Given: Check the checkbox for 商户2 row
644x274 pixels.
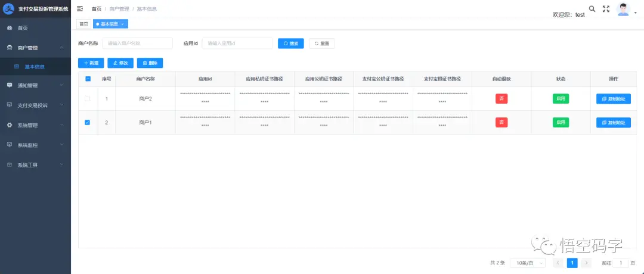Looking at the screenshot, I should pos(87,98).
